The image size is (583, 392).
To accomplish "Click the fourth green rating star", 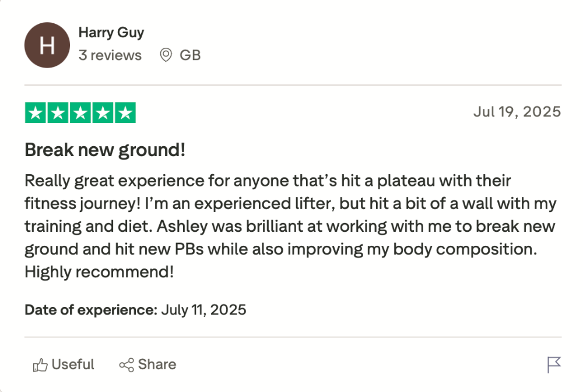I will point(103,113).
